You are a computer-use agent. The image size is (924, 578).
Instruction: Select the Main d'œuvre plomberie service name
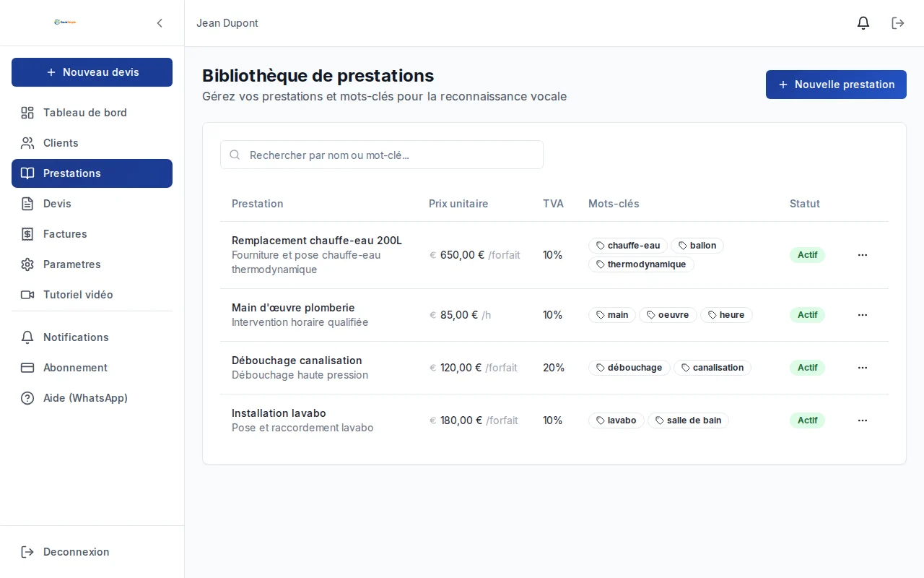(293, 308)
